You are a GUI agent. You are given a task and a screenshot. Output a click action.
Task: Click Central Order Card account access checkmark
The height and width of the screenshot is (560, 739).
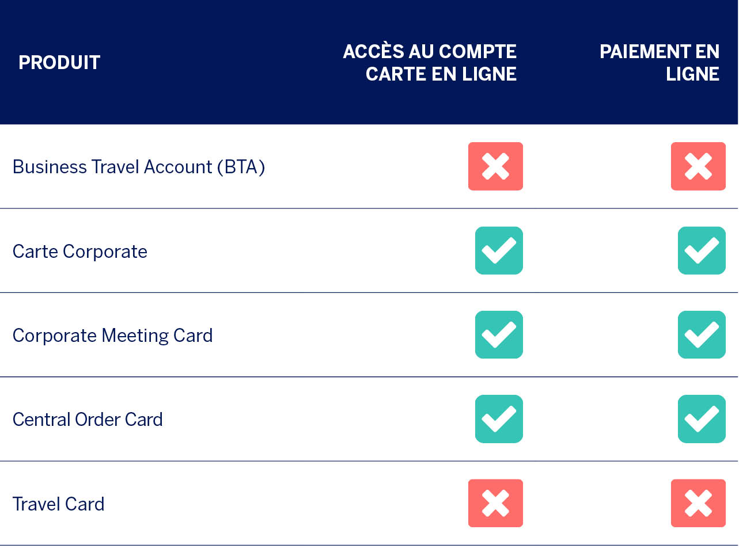coord(499,419)
